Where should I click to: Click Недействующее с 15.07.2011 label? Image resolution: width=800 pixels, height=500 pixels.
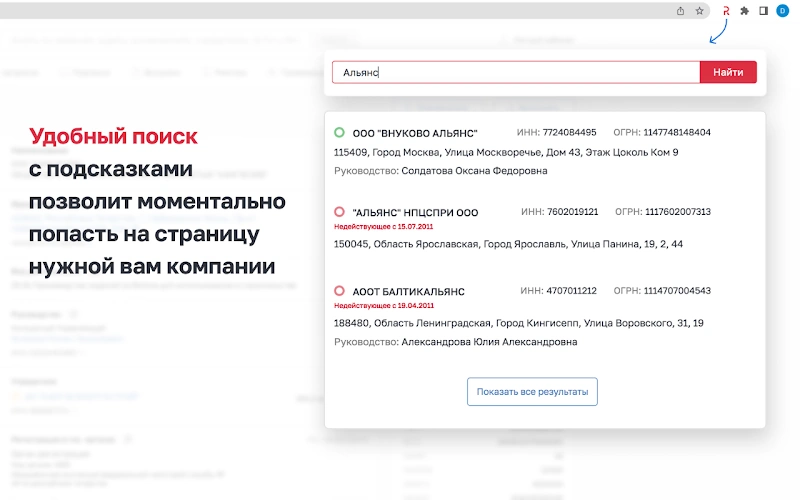pyautogui.click(x=383, y=227)
